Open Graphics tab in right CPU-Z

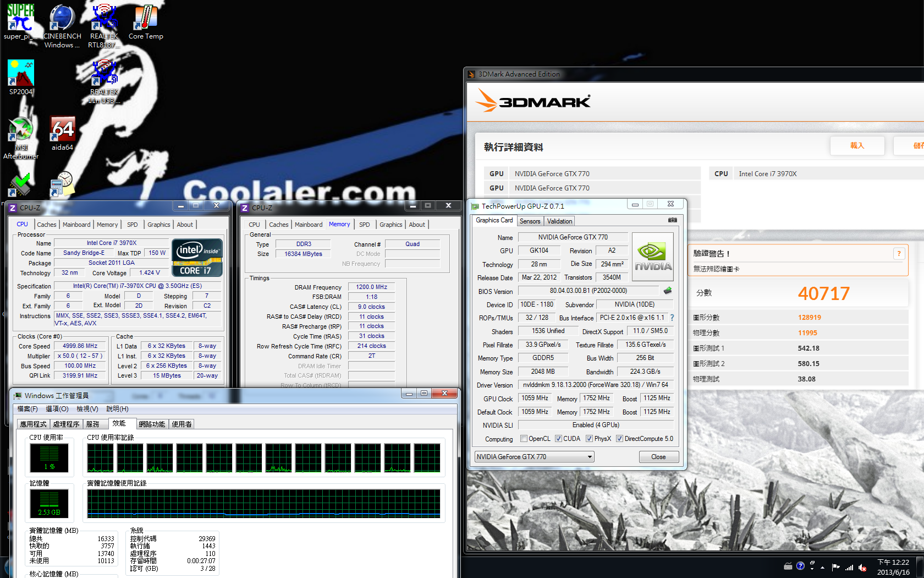click(391, 225)
